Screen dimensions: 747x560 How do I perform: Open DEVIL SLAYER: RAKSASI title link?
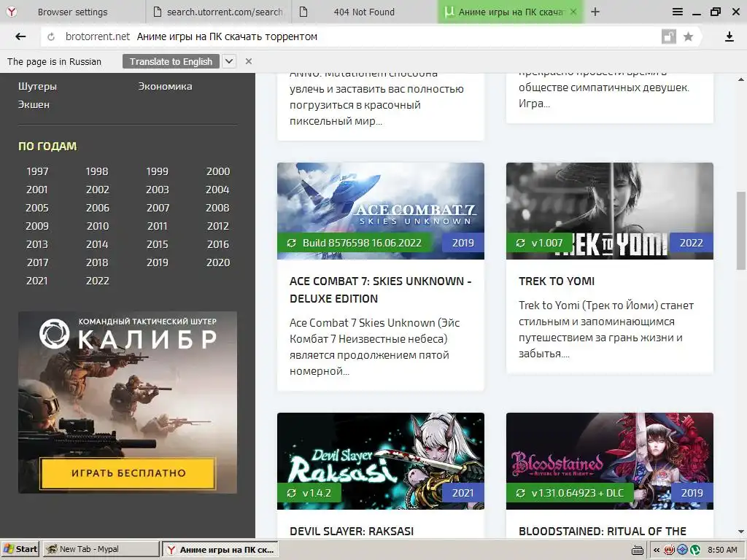(x=352, y=532)
